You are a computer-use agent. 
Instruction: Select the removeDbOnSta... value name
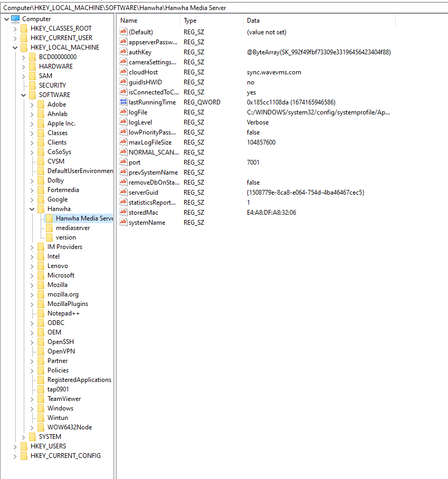click(x=154, y=183)
